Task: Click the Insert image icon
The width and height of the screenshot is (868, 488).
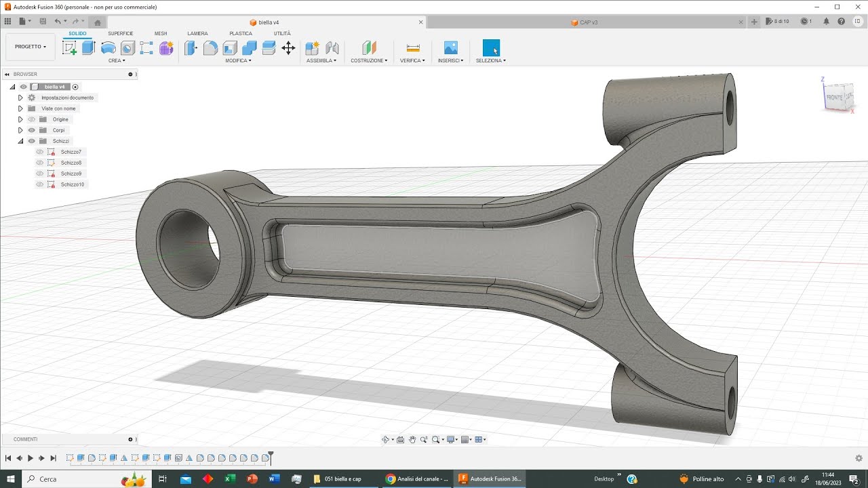Action: pyautogui.click(x=451, y=48)
